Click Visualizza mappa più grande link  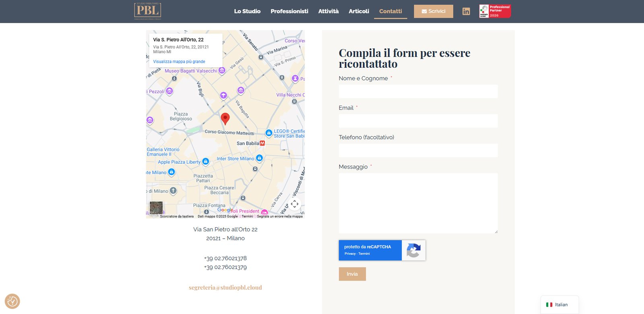point(179,62)
